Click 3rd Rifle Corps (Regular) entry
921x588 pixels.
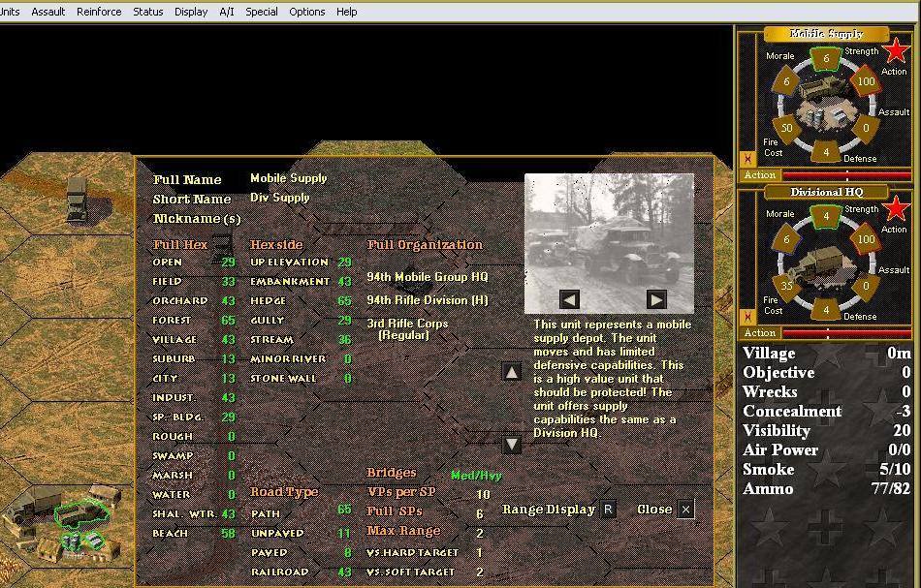[x=407, y=329]
